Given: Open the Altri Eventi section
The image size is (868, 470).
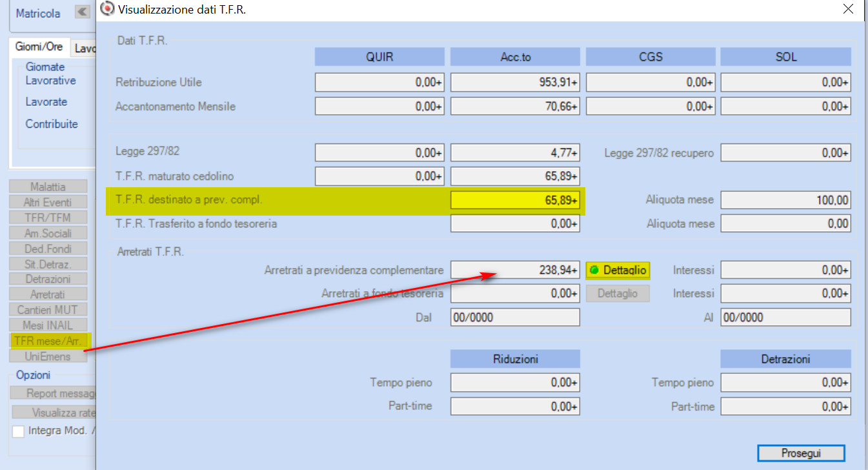Looking at the screenshot, I should 48,202.
